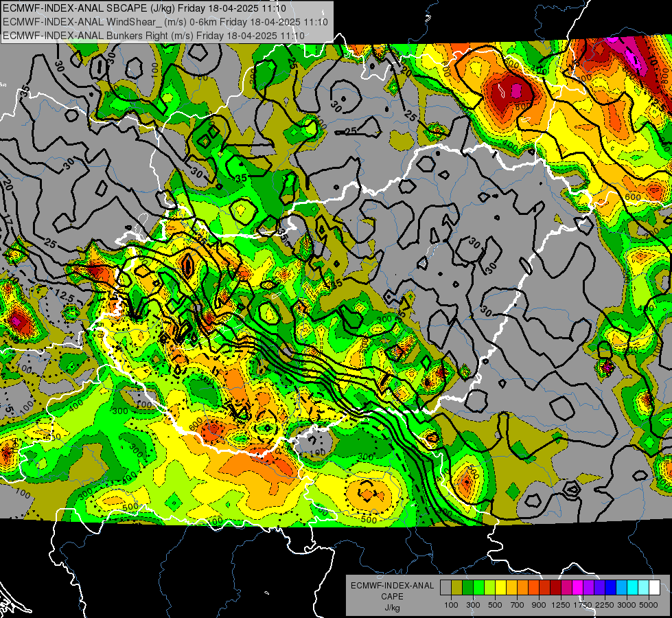Click the bright green legend swatch after 300
The width and height of the screenshot is (672, 618).
click(478, 587)
